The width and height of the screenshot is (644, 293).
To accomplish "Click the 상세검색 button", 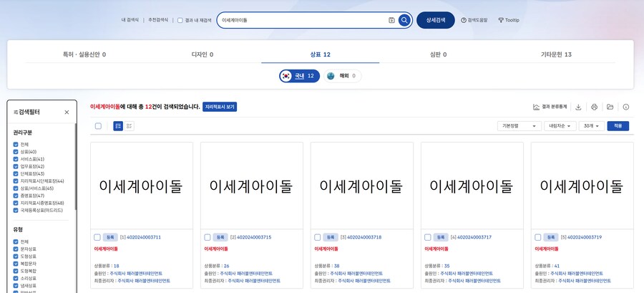I will (435, 20).
